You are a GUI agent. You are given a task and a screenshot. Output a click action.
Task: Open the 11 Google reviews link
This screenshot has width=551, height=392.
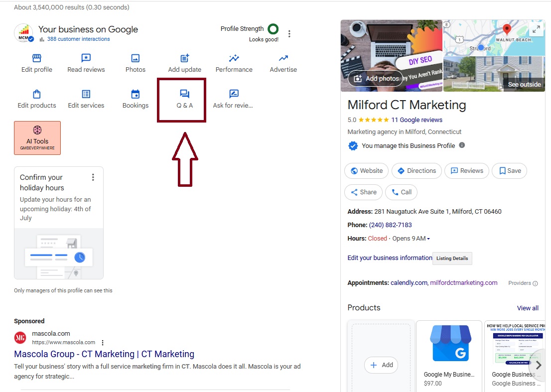click(x=416, y=120)
